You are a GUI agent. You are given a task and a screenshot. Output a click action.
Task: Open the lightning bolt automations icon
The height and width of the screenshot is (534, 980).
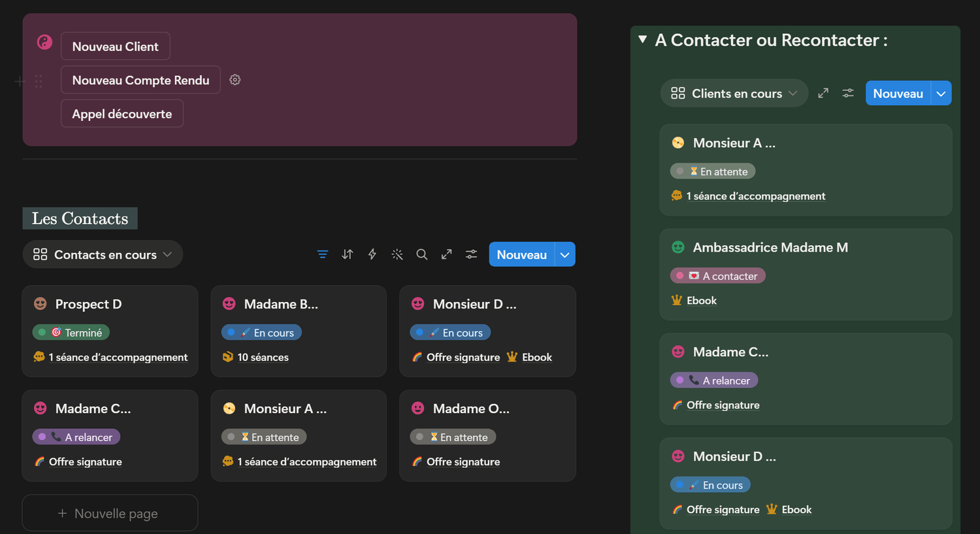coord(372,254)
